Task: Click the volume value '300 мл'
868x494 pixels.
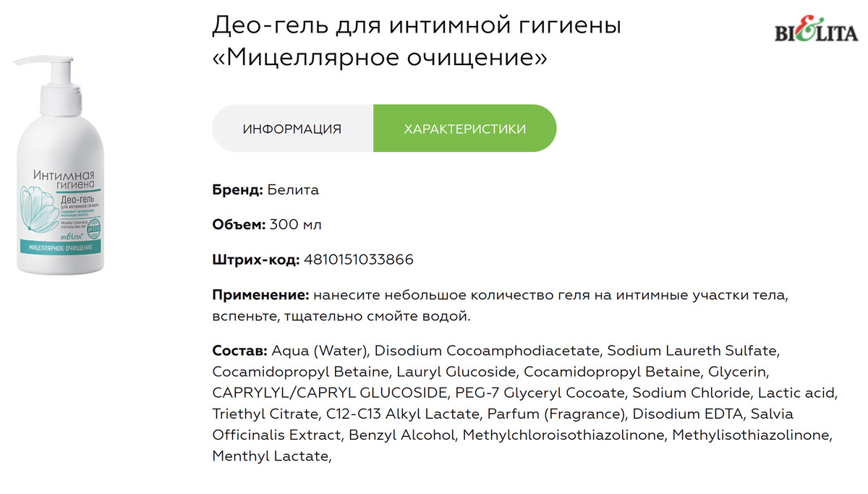Action: (295, 225)
